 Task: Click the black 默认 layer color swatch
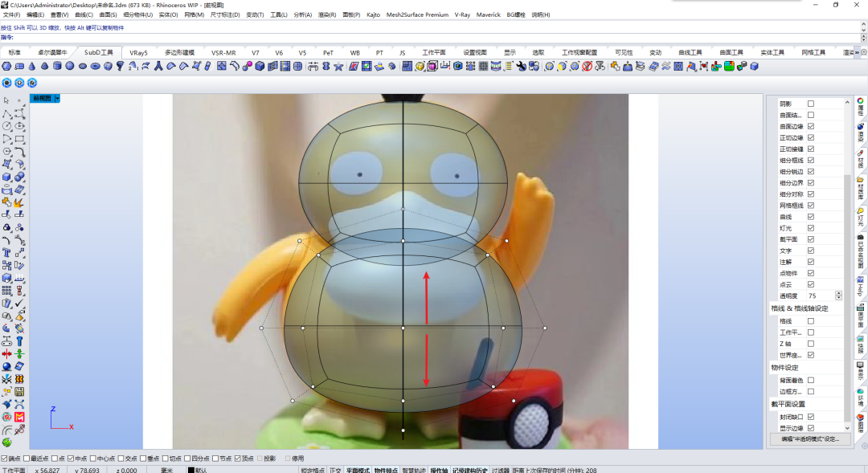pyautogui.click(x=191, y=471)
